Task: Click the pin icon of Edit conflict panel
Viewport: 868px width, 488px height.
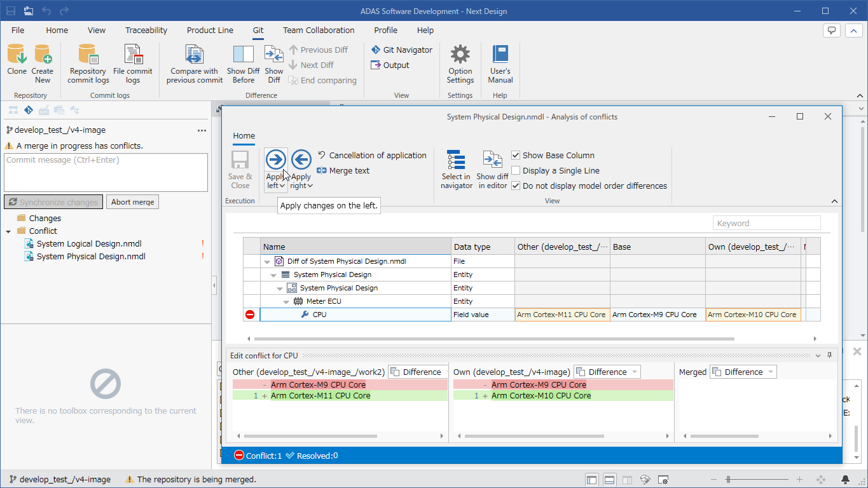Action: [829, 356]
